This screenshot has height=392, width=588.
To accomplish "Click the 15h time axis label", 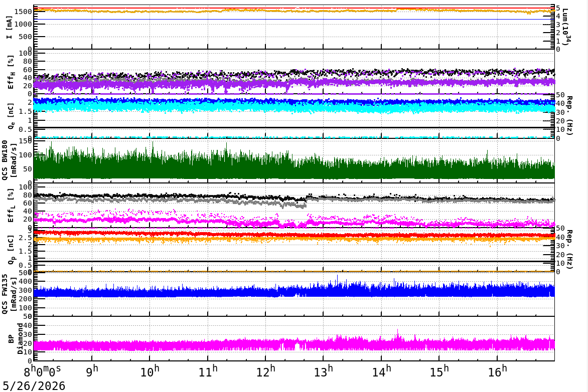I will click(x=439, y=371).
